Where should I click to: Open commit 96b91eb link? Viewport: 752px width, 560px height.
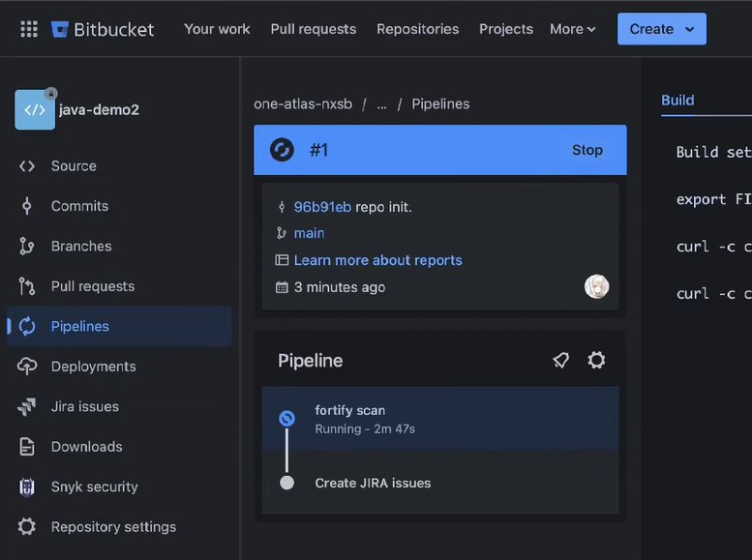pos(322,207)
